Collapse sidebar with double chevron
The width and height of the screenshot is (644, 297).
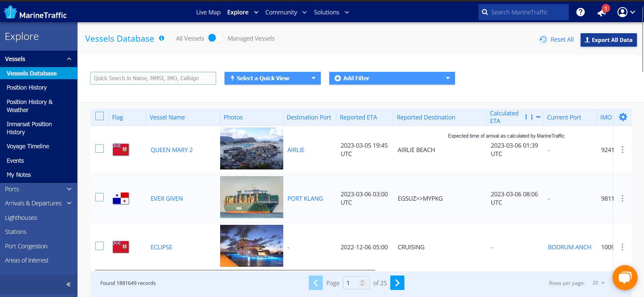click(68, 284)
